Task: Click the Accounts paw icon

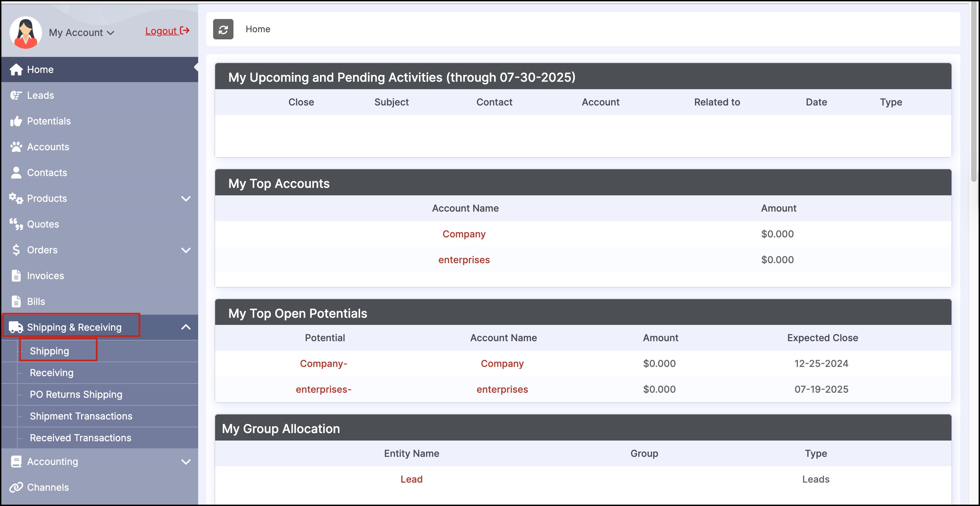Action: (x=16, y=147)
